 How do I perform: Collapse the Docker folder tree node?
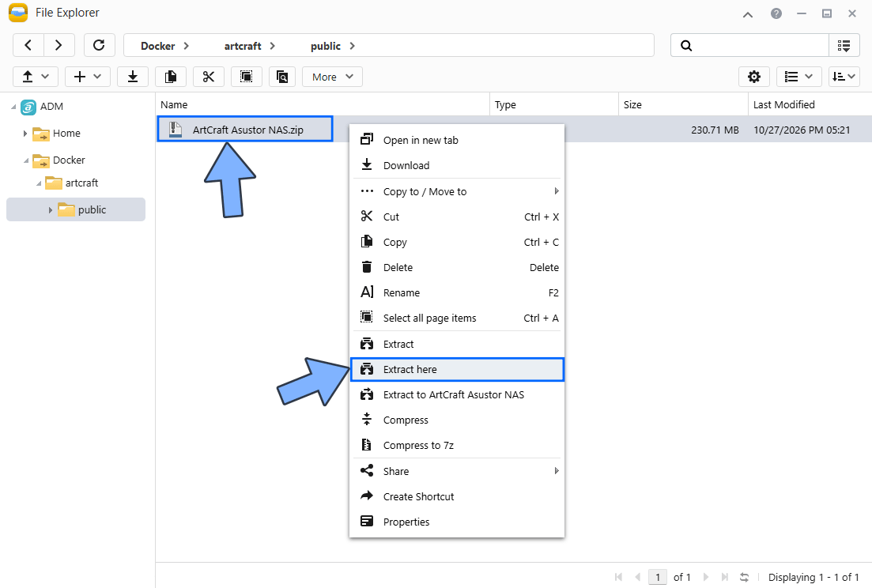click(25, 160)
